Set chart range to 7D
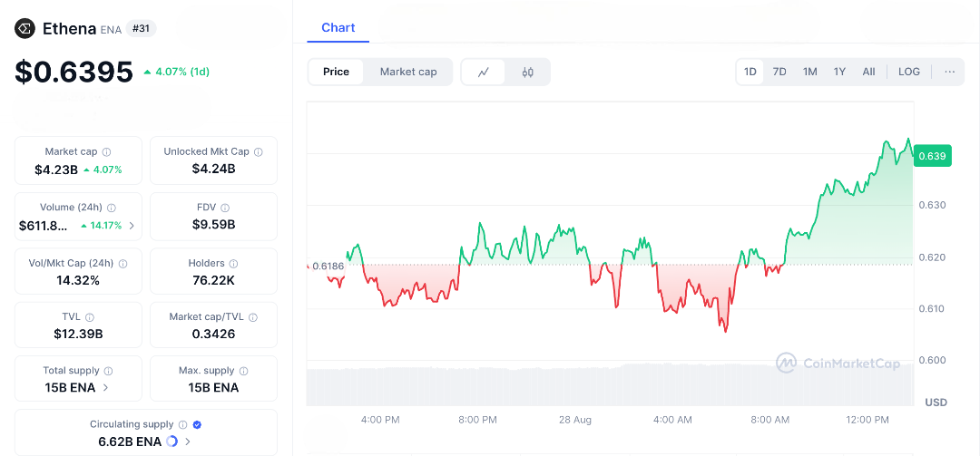The height and width of the screenshot is (456, 980). point(779,72)
